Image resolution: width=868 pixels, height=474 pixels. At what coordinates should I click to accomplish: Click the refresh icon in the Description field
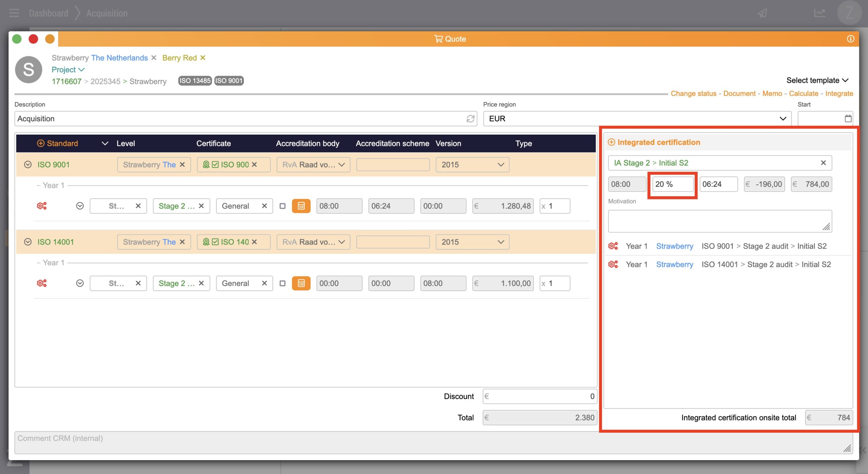tap(470, 119)
